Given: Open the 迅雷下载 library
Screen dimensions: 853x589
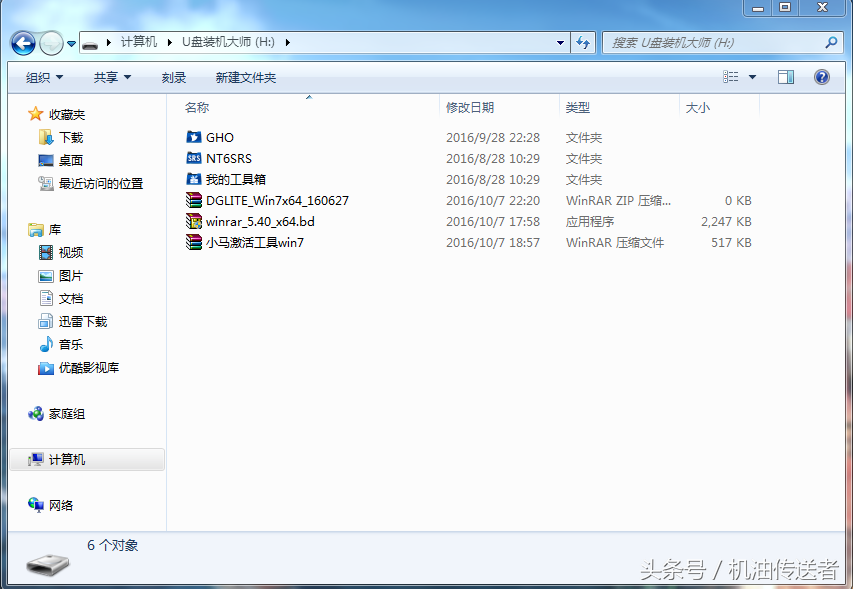Looking at the screenshot, I should [83, 321].
